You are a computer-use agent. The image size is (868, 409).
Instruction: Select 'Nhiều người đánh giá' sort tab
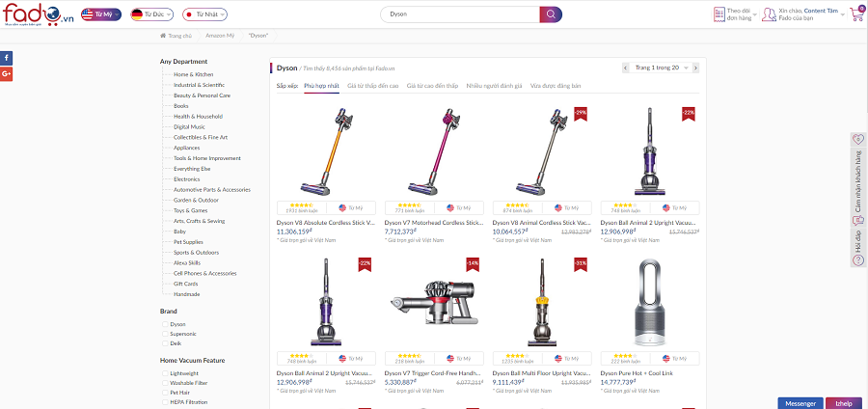[494, 86]
